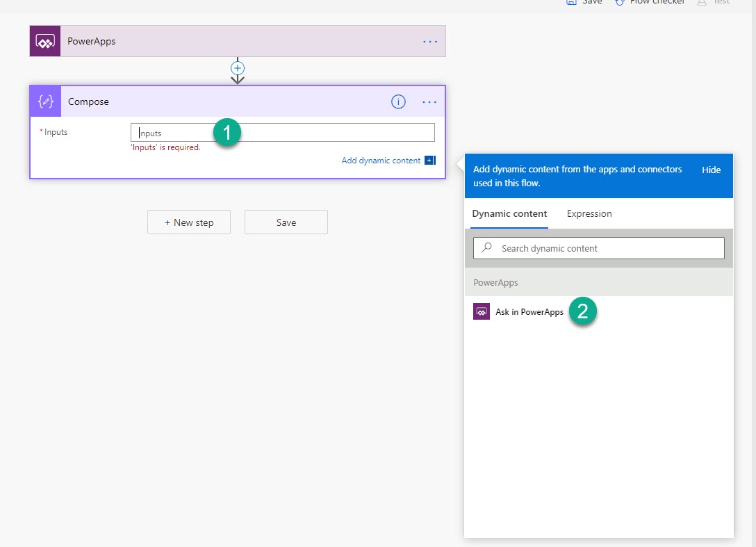Click the magnifier icon in search box
This screenshot has width=756, height=547.
[x=487, y=248]
